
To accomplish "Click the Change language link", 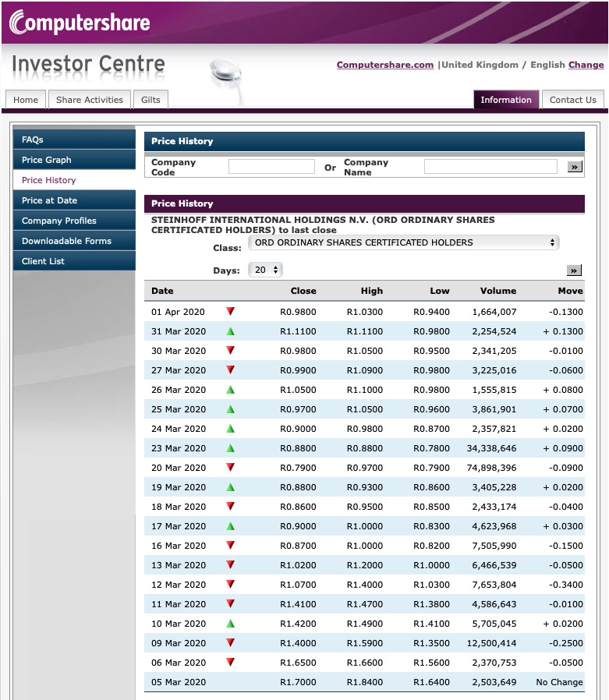I will (586, 65).
